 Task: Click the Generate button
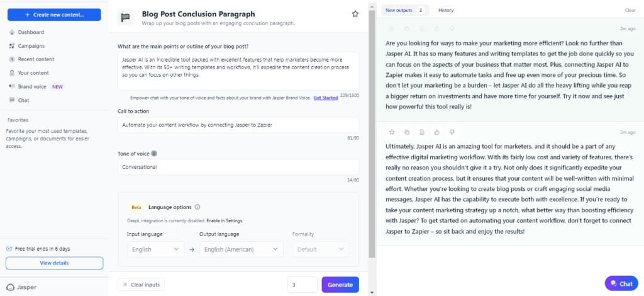click(340, 285)
